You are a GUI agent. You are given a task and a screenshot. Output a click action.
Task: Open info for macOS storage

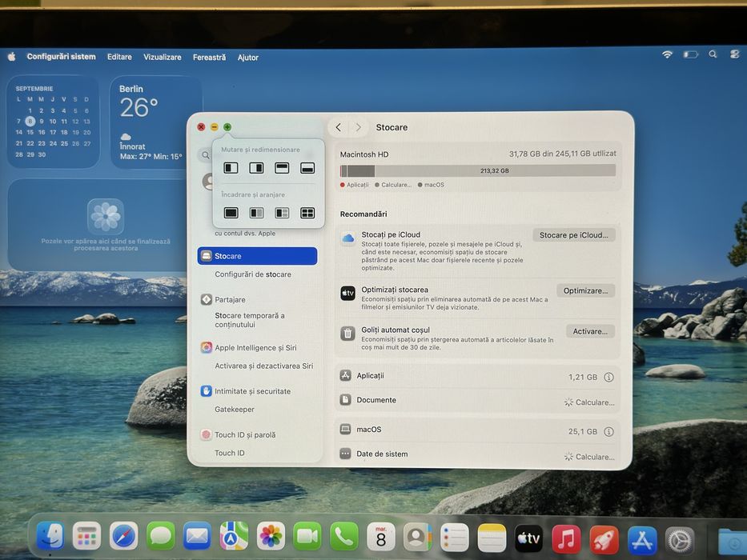coord(608,431)
